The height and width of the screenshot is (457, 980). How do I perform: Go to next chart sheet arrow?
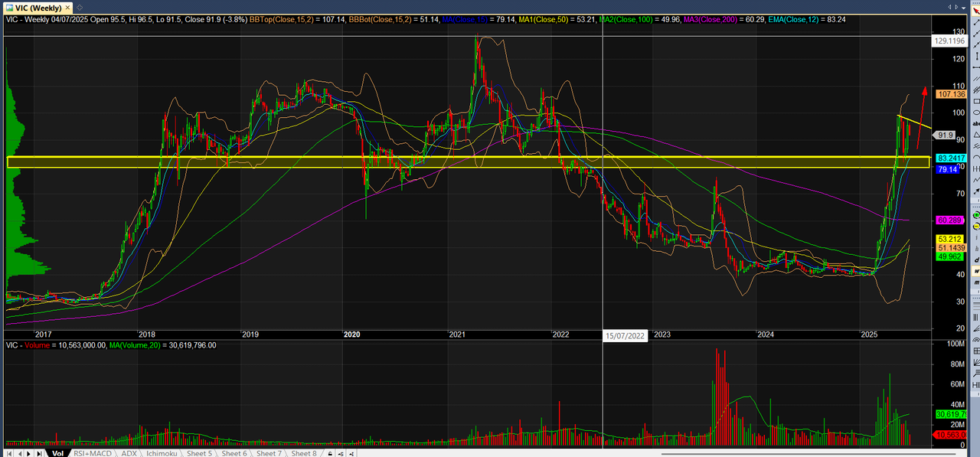coord(29,453)
